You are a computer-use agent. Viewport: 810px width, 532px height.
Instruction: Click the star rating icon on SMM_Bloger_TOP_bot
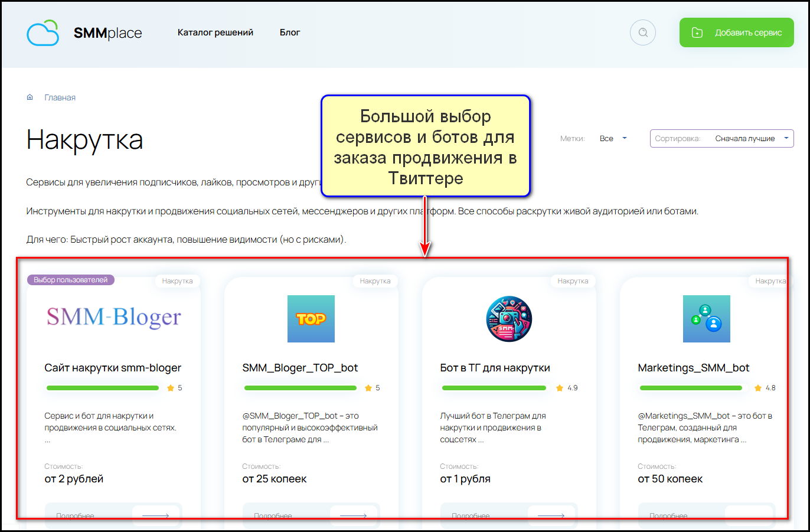point(368,388)
